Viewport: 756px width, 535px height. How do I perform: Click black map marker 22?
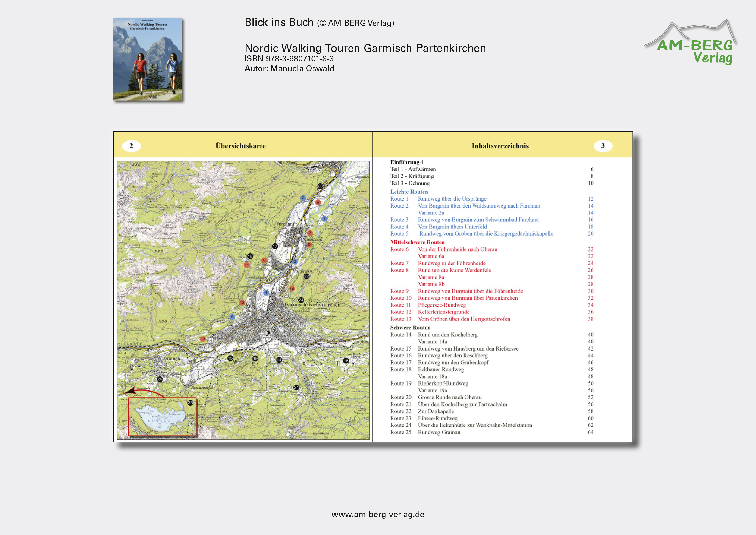coord(306,276)
